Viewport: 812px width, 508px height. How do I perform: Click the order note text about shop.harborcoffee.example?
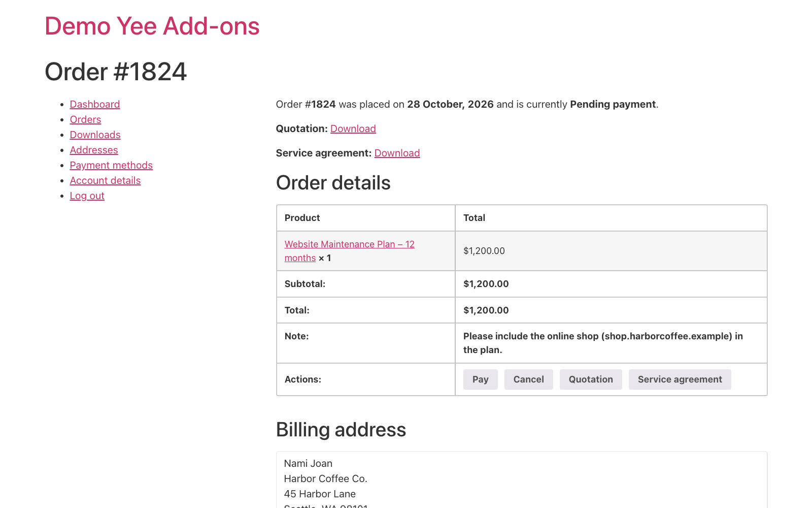tap(603, 343)
